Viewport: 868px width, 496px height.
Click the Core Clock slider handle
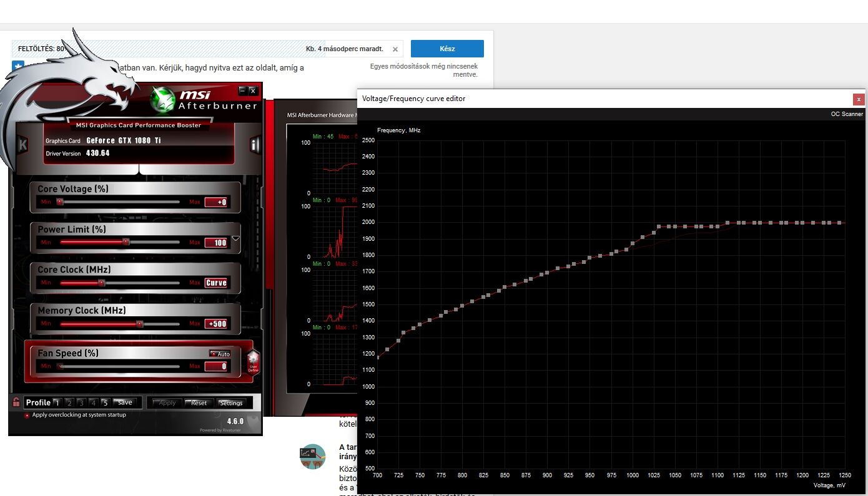point(102,283)
